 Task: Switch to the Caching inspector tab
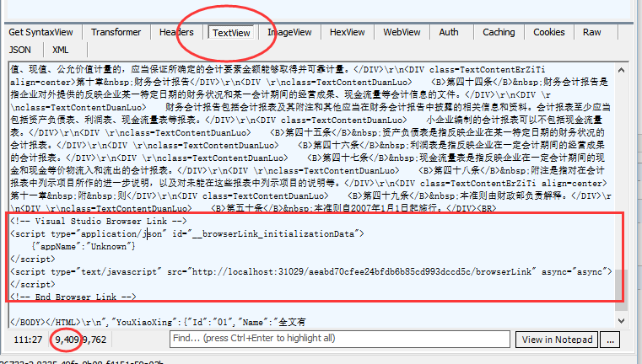[499, 32]
